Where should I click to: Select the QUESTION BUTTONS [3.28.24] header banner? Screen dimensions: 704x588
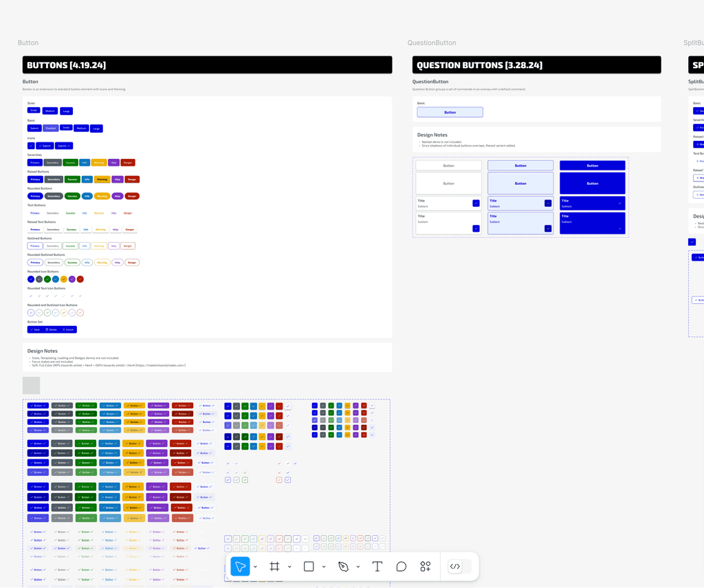click(x=536, y=65)
